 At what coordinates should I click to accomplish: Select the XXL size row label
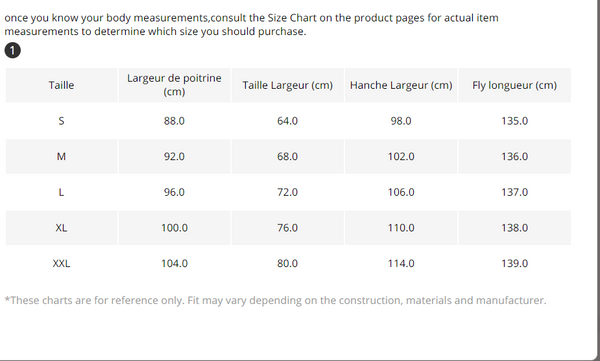point(61,263)
